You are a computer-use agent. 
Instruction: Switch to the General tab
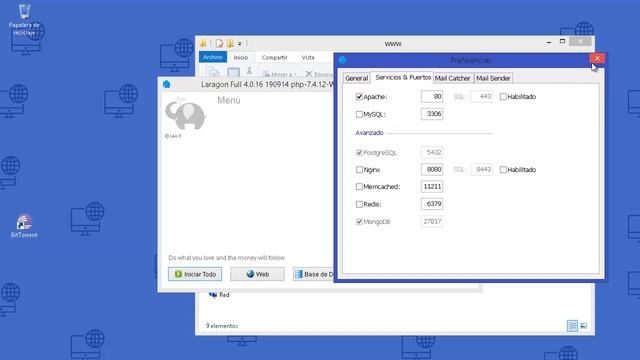356,78
